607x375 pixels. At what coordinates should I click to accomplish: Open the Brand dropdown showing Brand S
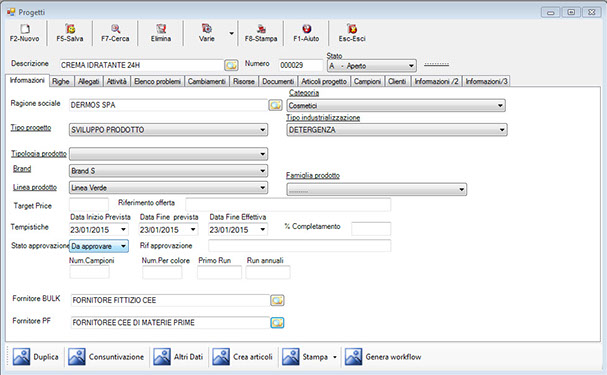[x=168, y=171]
